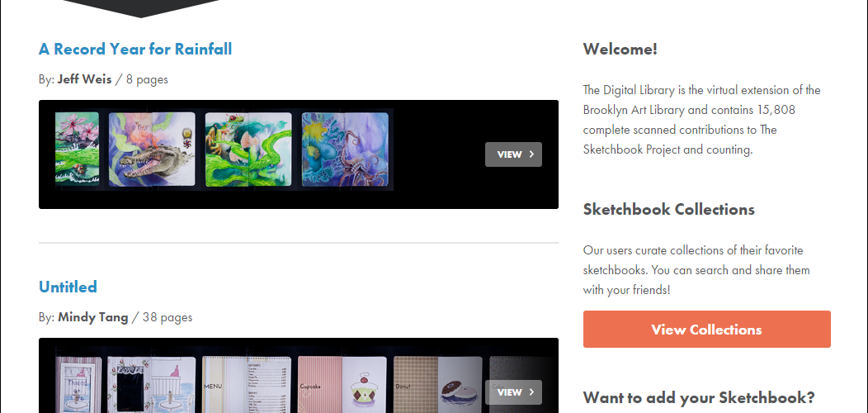The image size is (868, 413).
Task: Select the green frog artwork thumbnail
Action: click(248, 150)
